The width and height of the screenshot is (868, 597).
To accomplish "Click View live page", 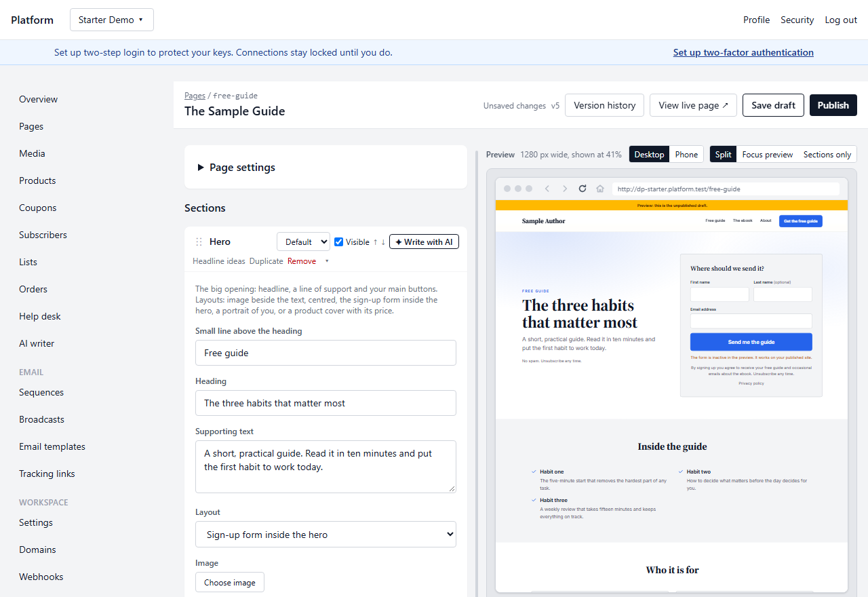I will click(x=693, y=105).
